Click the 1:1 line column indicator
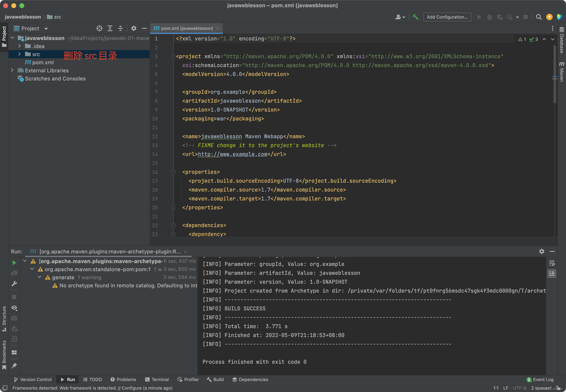Viewport: 566px width, 392px height. pyautogui.click(x=496, y=388)
